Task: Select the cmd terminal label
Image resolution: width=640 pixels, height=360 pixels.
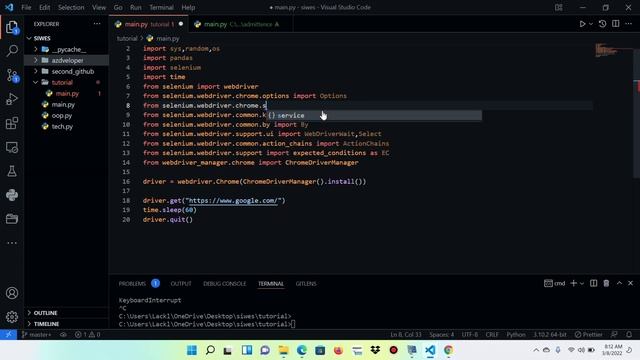Action: pos(555,283)
